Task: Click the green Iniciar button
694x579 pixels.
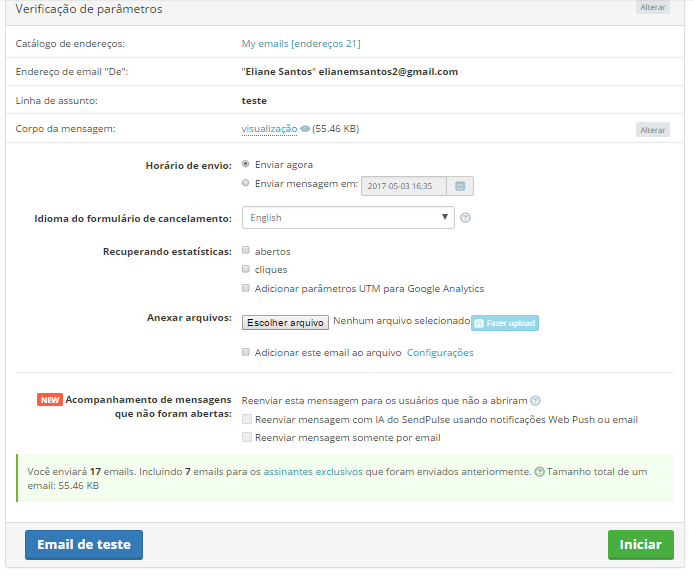Action: [640, 545]
